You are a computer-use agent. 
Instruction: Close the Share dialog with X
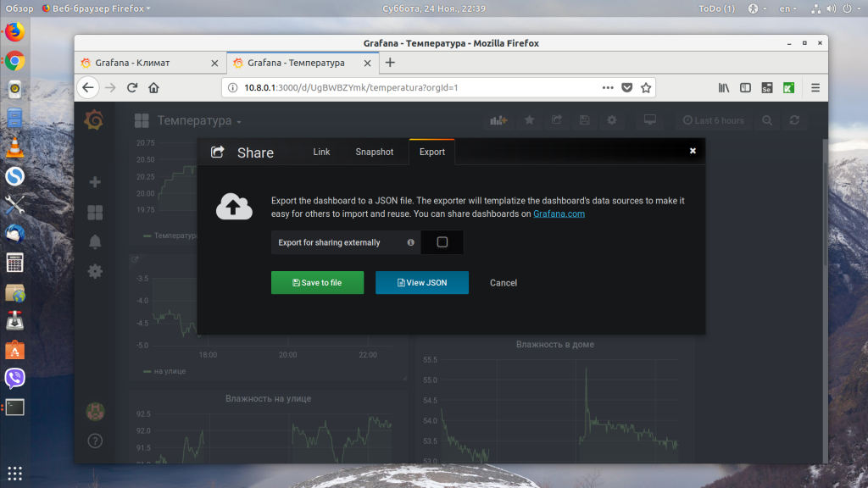[x=693, y=151]
